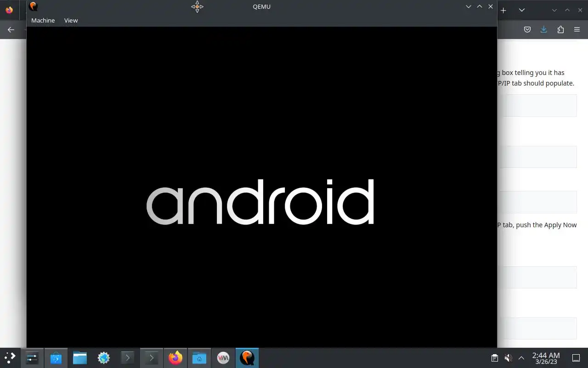Open Firefox extensions puzzle icon

click(x=560, y=29)
